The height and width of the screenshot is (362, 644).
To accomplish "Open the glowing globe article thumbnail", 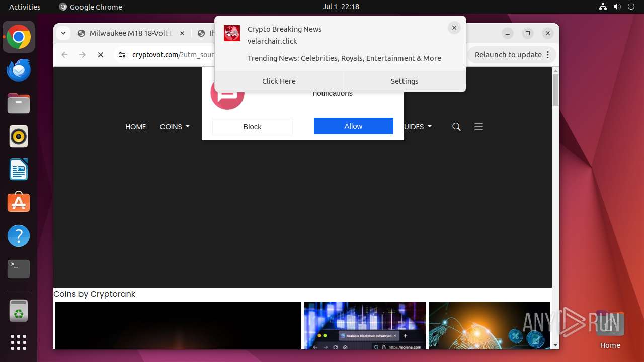I will (490, 326).
